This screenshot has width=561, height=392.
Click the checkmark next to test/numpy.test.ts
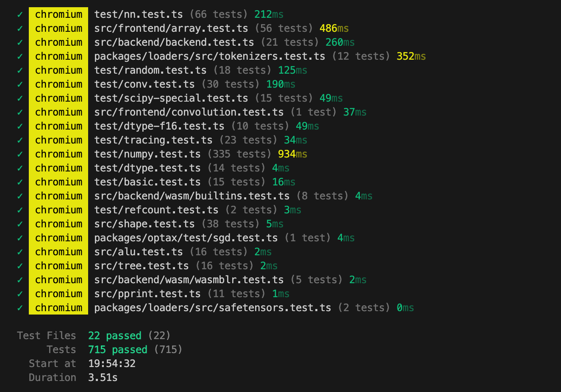tap(20, 154)
